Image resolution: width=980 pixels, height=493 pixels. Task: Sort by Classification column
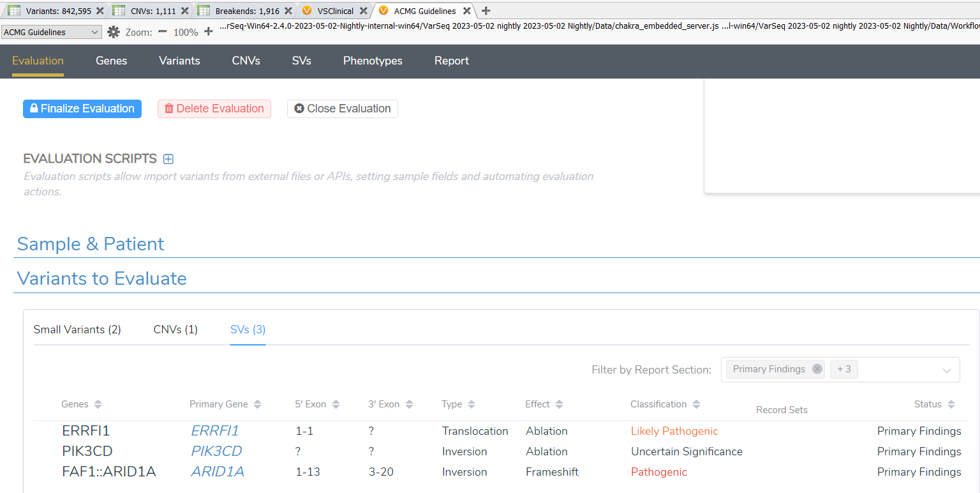[696, 404]
